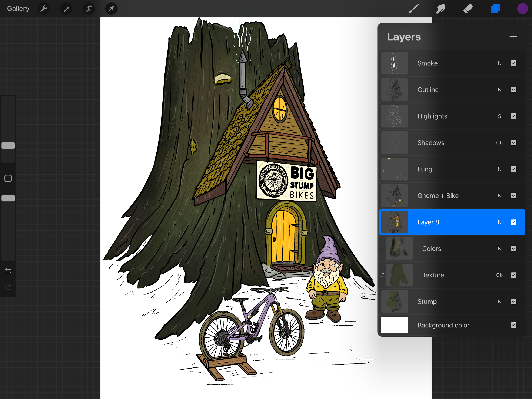
Task: Hide the Smoke layer
Action: [x=513, y=63]
